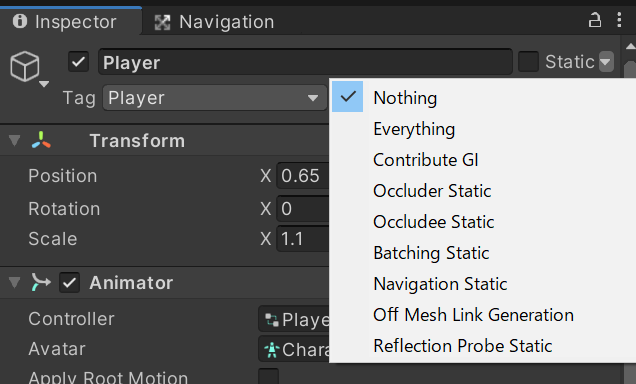
Task: Click the Controller field asset icon
Action: point(272,320)
